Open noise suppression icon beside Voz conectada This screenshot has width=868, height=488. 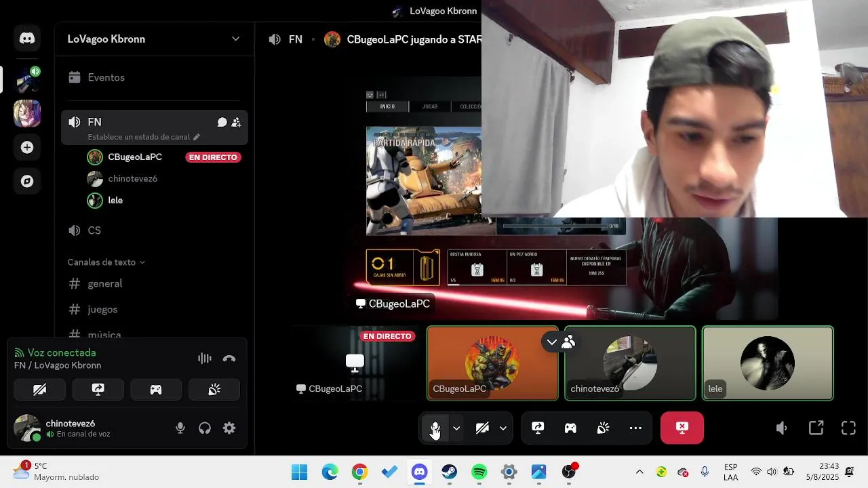point(204,359)
